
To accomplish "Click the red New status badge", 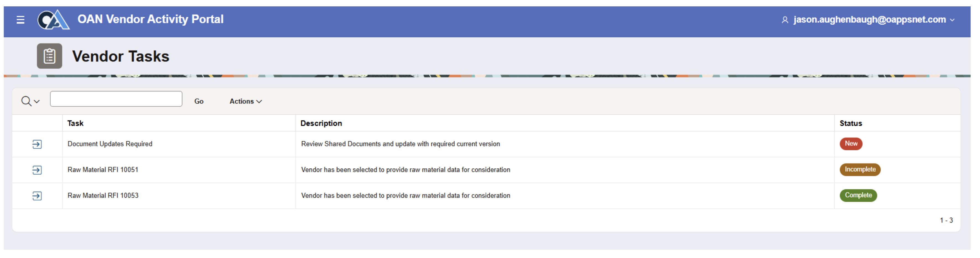I will click(851, 144).
